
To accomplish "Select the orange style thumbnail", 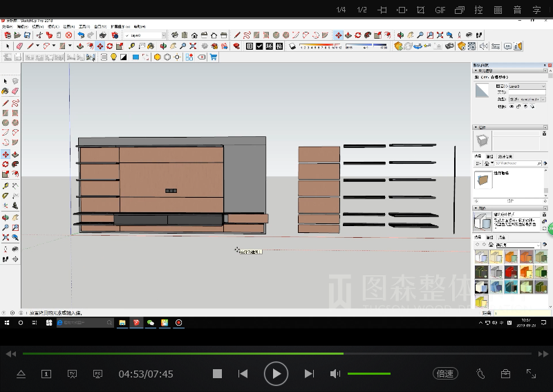I will (511, 257).
